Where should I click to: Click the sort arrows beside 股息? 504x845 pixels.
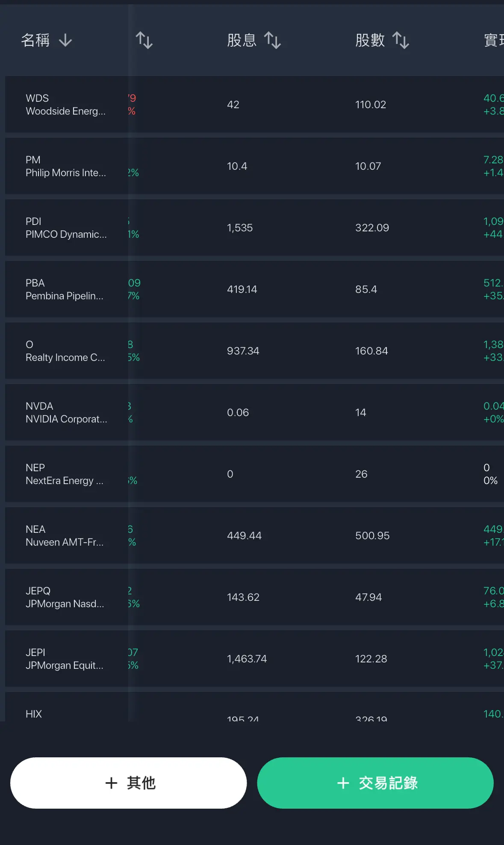[272, 40]
